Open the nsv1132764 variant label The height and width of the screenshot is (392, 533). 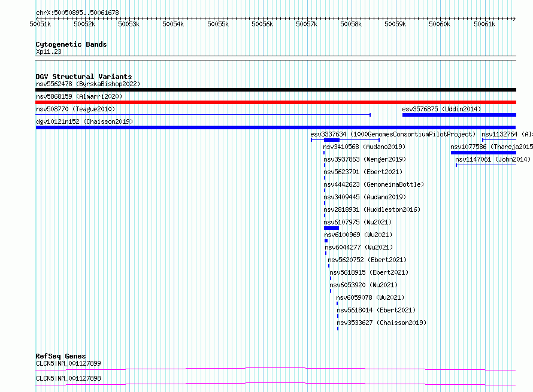[x=507, y=134]
